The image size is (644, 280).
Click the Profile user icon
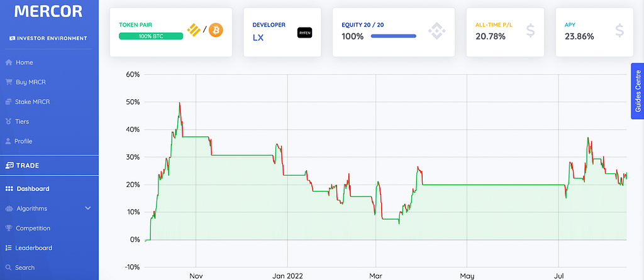point(8,141)
